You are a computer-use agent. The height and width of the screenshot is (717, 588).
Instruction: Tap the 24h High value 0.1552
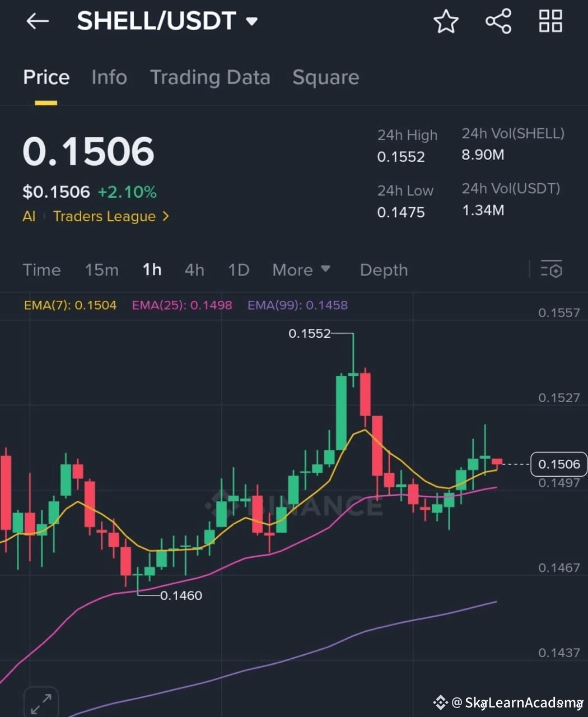pyautogui.click(x=401, y=157)
